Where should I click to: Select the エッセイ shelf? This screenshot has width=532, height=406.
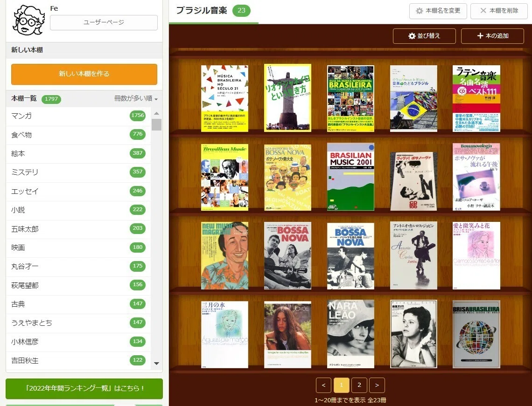pyautogui.click(x=78, y=191)
